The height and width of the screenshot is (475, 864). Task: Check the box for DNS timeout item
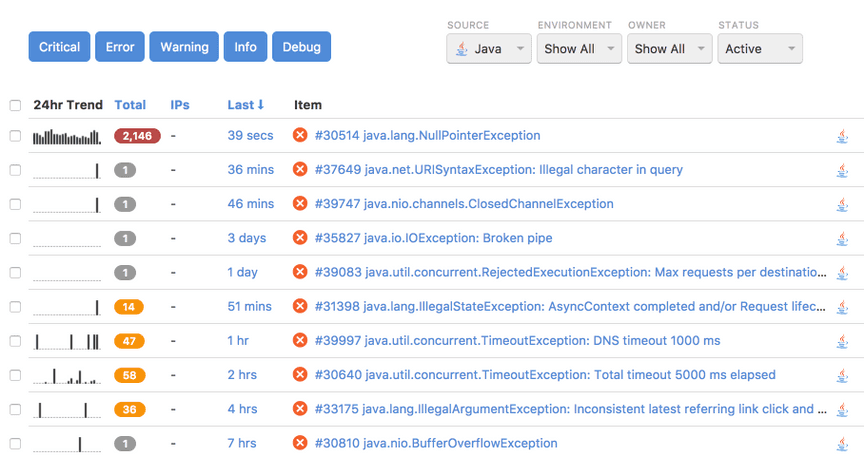[15, 341]
